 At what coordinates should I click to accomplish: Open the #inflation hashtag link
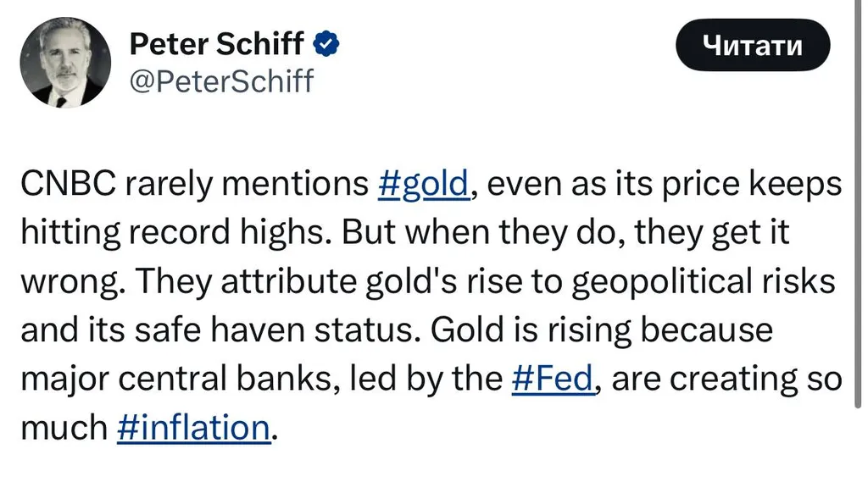click(192, 428)
